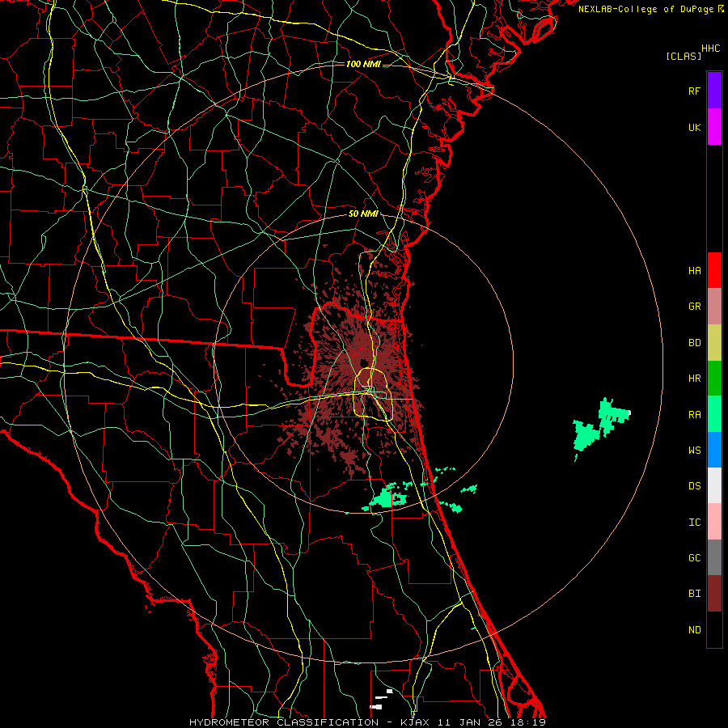
Task: Click the 50 NMI range ring label
Action: tap(363, 214)
